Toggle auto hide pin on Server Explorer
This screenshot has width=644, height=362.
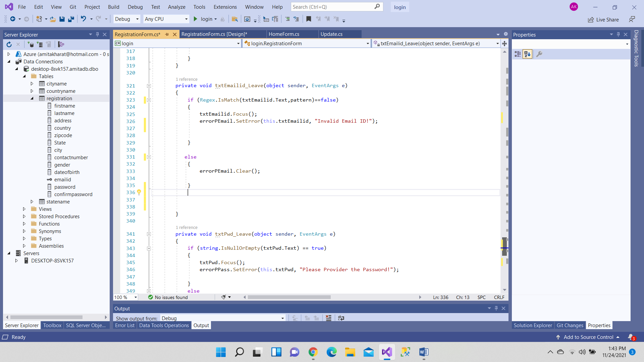tap(97, 34)
